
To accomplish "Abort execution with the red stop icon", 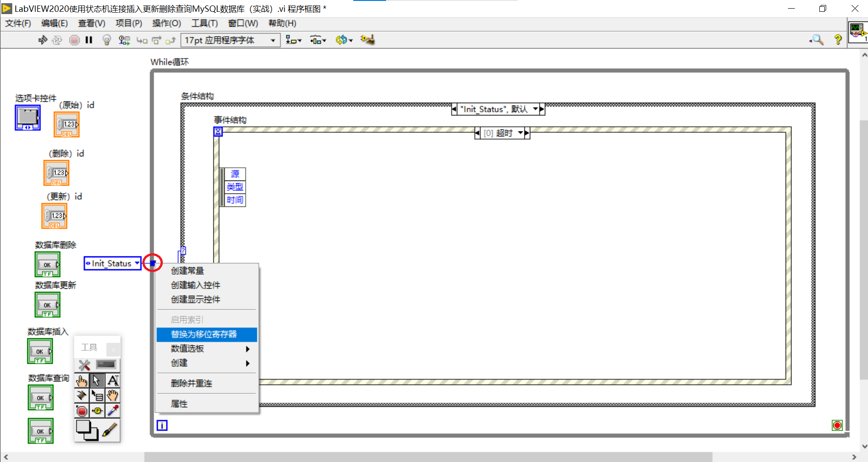I will pyautogui.click(x=74, y=40).
